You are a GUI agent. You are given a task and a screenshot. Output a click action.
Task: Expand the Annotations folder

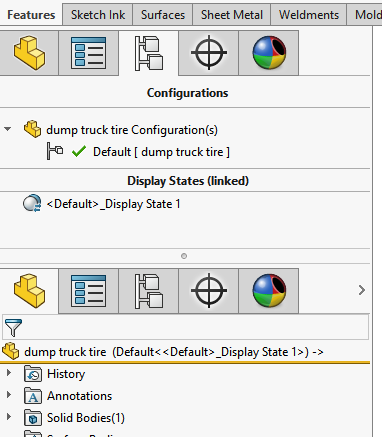9,395
